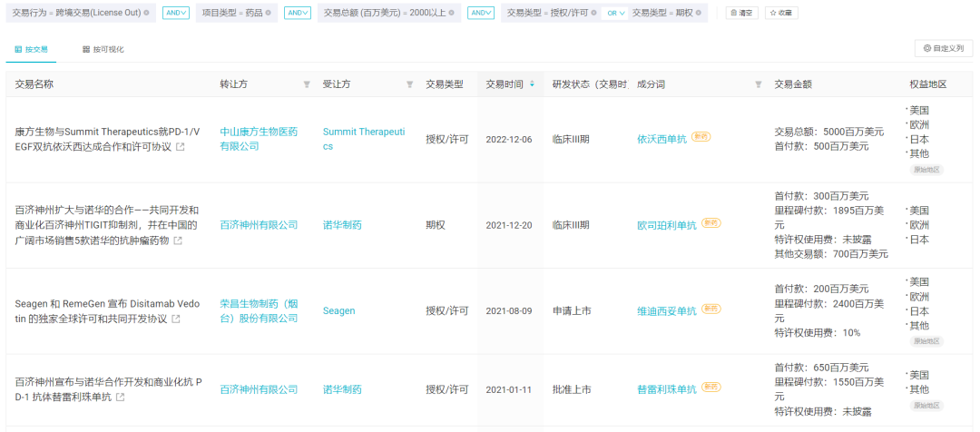Sort by 交易时间 column
This screenshot has height=432, width=980.
(x=532, y=84)
